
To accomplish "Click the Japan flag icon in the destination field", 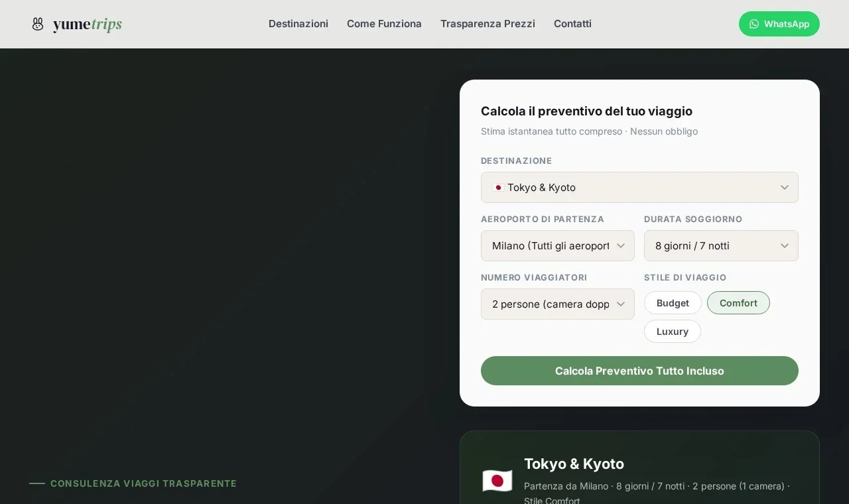I will point(498,188).
